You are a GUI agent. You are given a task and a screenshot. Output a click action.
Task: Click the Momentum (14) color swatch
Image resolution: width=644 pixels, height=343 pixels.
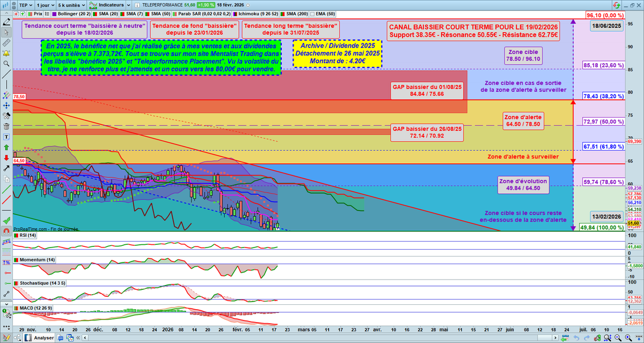pyautogui.click(x=16, y=260)
